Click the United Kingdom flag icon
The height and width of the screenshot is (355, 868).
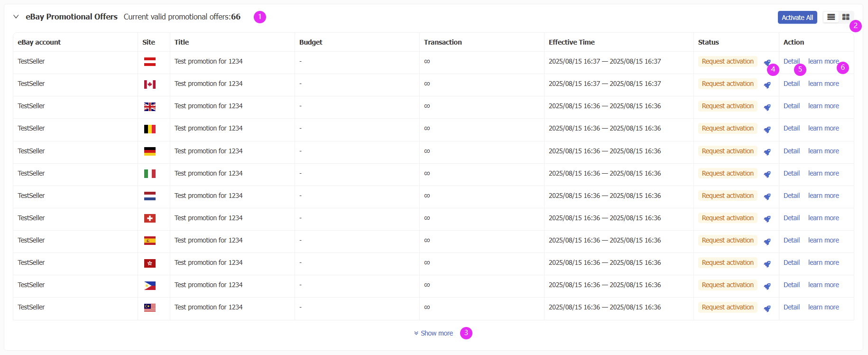point(150,107)
